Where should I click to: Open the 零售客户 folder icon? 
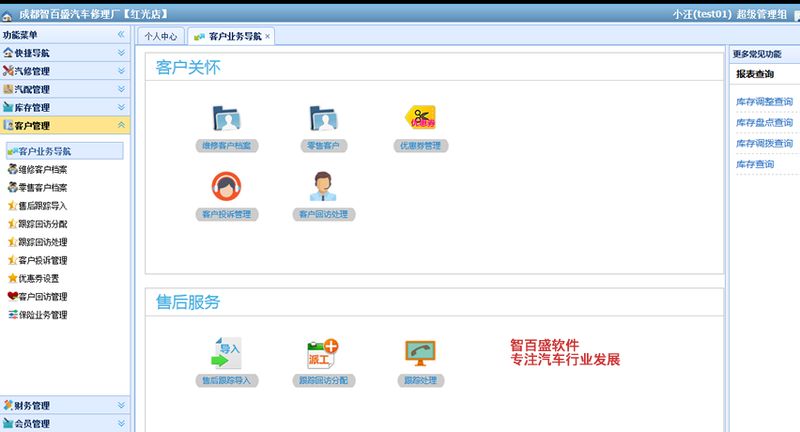[323, 118]
